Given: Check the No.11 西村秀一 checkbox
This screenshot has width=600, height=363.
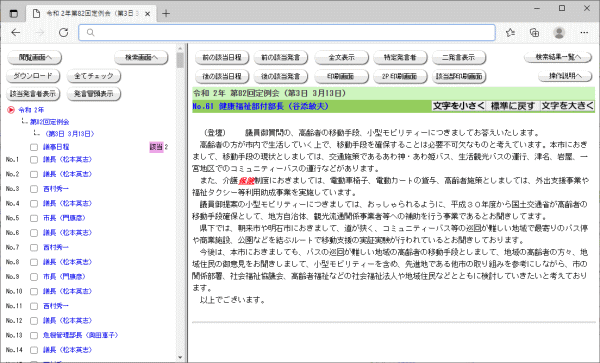Looking at the screenshot, I should (x=34, y=306).
